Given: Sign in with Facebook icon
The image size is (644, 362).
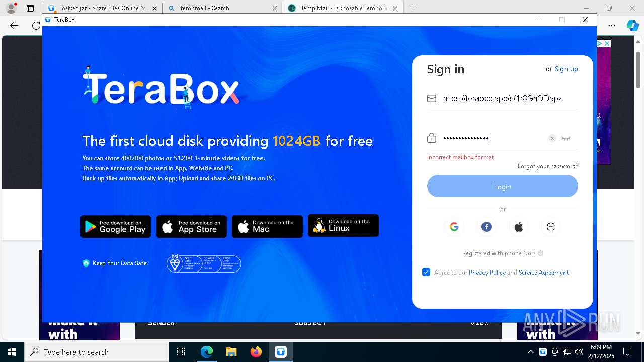Looking at the screenshot, I should [x=487, y=227].
